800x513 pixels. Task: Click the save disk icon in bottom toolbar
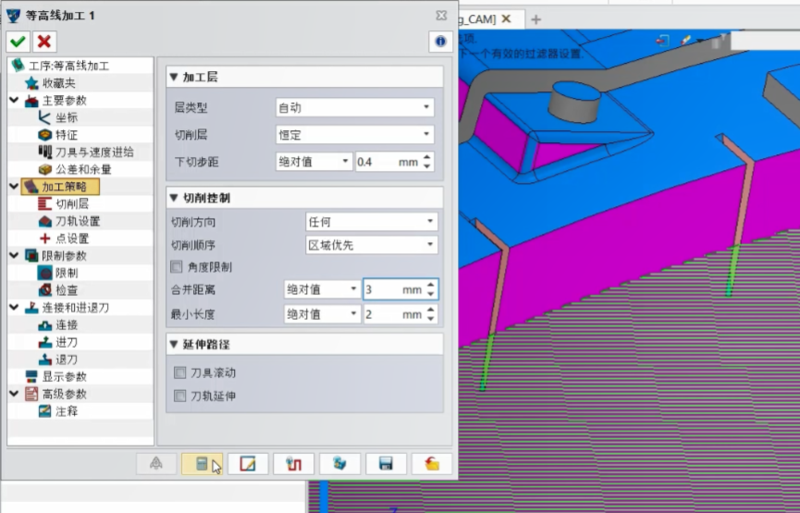pos(386,464)
